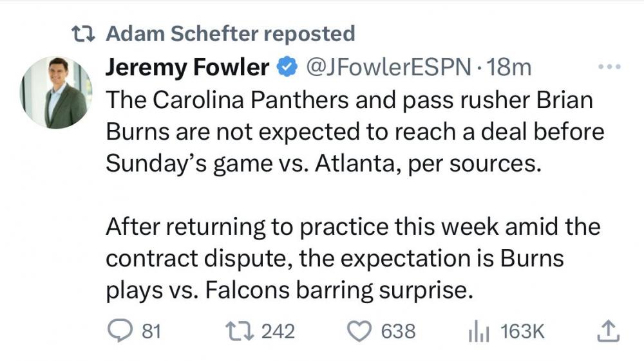Click the @JFowlerESPN handle
Image resolution: width=644 pixels, height=361 pixels.
pos(386,66)
